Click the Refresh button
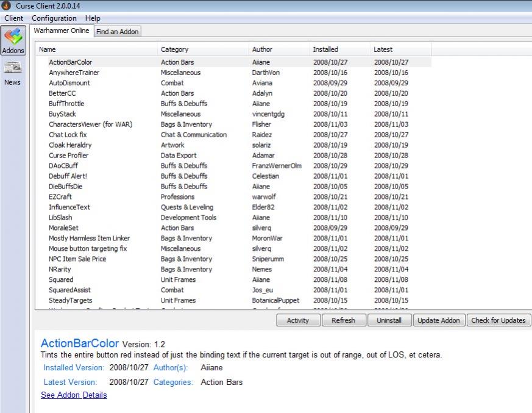 [x=343, y=320]
